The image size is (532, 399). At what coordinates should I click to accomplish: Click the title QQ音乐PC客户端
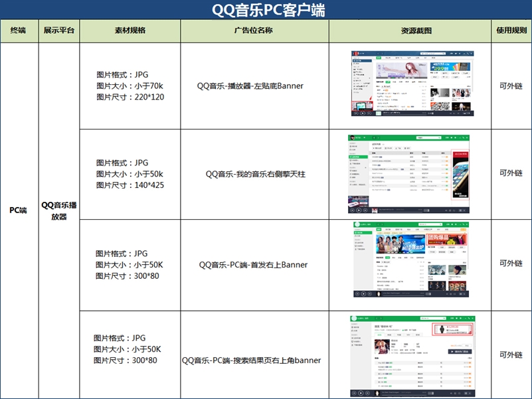268,10
